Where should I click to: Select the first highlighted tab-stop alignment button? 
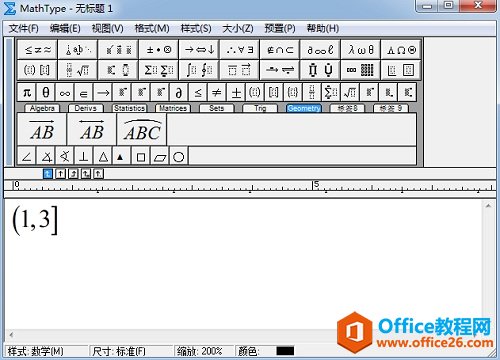pyautogui.click(x=48, y=174)
